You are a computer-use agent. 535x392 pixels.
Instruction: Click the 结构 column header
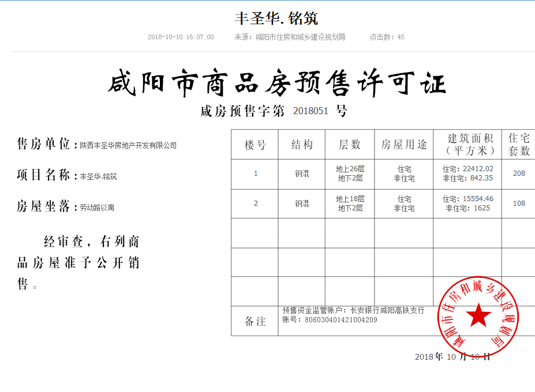click(302, 145)
